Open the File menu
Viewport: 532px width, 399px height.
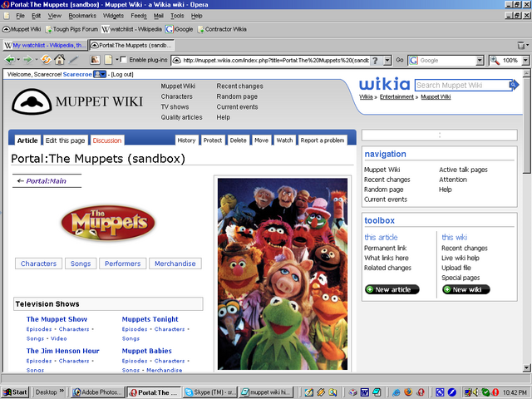[20, 16]
